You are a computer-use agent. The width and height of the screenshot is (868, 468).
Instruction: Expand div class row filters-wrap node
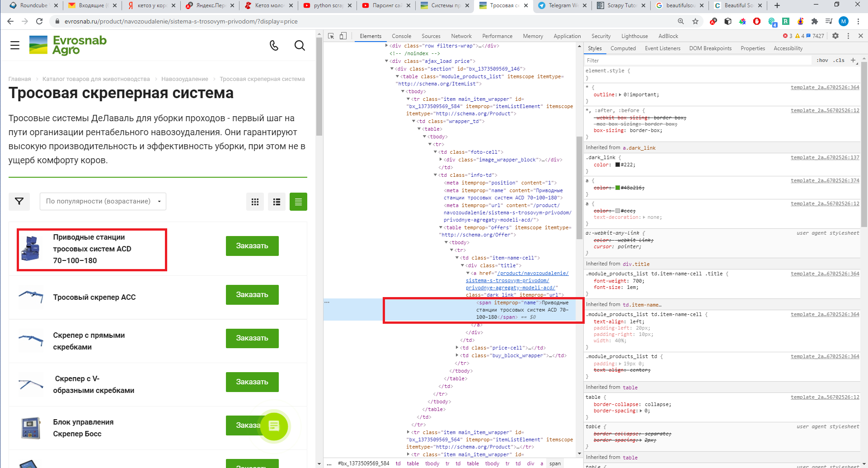point(386,46)
